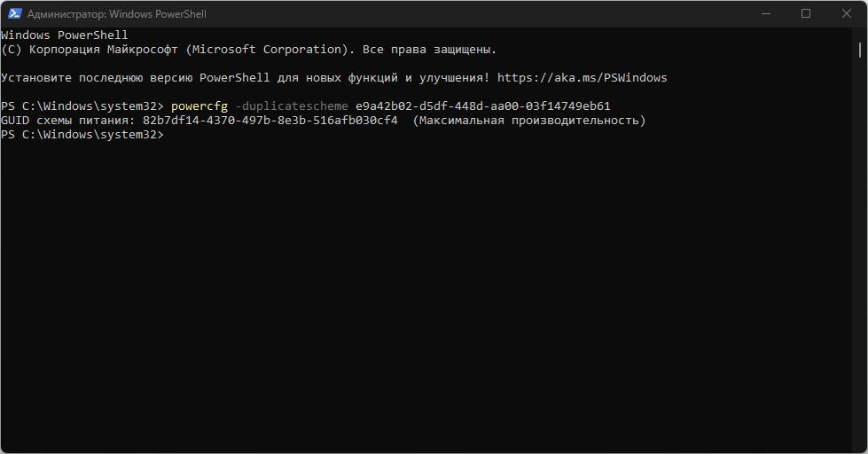
Task: Click the "GUID схемы питания:" label
Action: [x=68, y=121]
